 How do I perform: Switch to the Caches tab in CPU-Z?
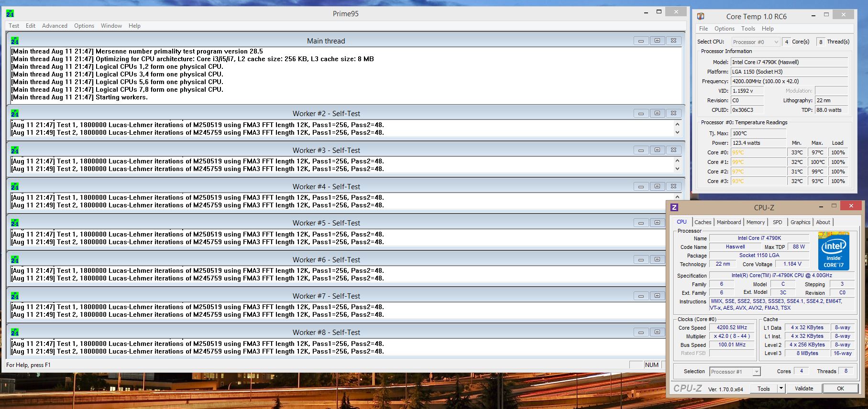(x=703, y=222)
